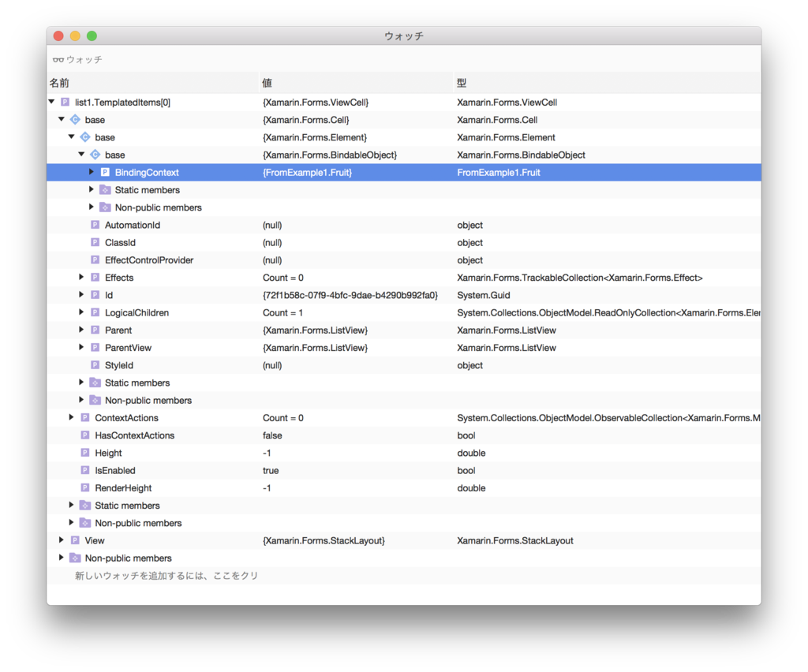Click the RenderHeight property icon

pyautogui.click(x=85, y=487)
